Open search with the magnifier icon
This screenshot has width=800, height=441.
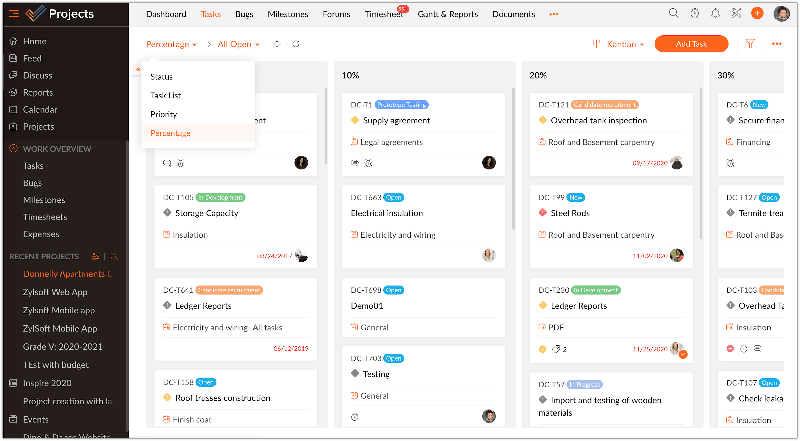673,14
